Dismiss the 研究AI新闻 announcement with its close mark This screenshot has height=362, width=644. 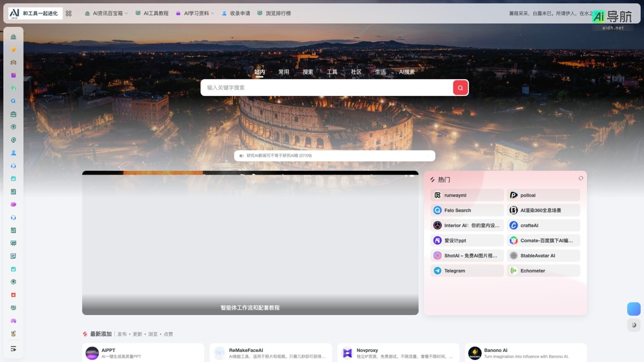pos(428,156)
